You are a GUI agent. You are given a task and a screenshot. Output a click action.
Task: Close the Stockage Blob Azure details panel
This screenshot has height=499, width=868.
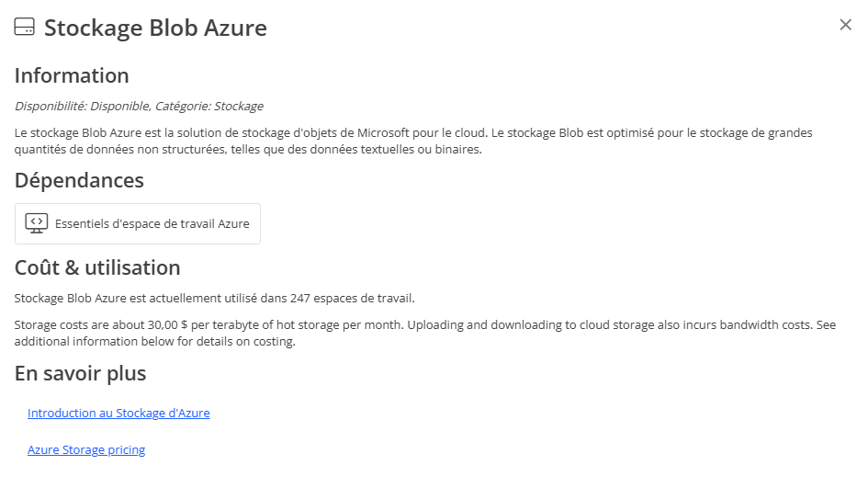click(845, 25)
